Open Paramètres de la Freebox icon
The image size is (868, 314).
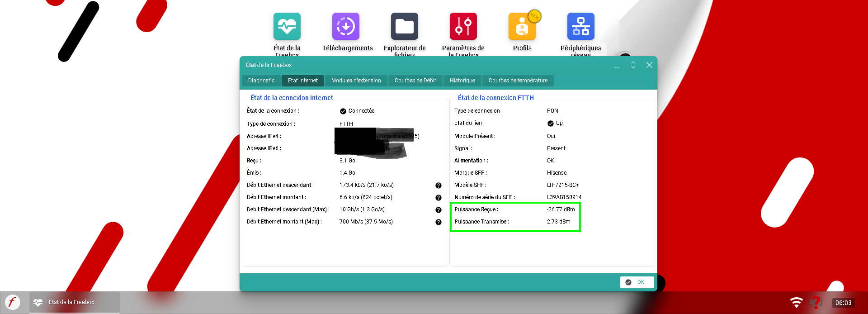point(463,26)
